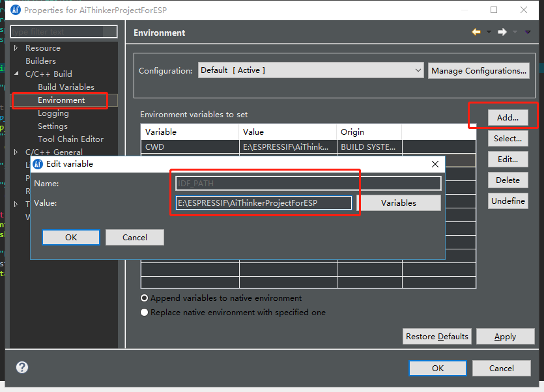Confirm Edit variable dialog with OK

(71, 237)
